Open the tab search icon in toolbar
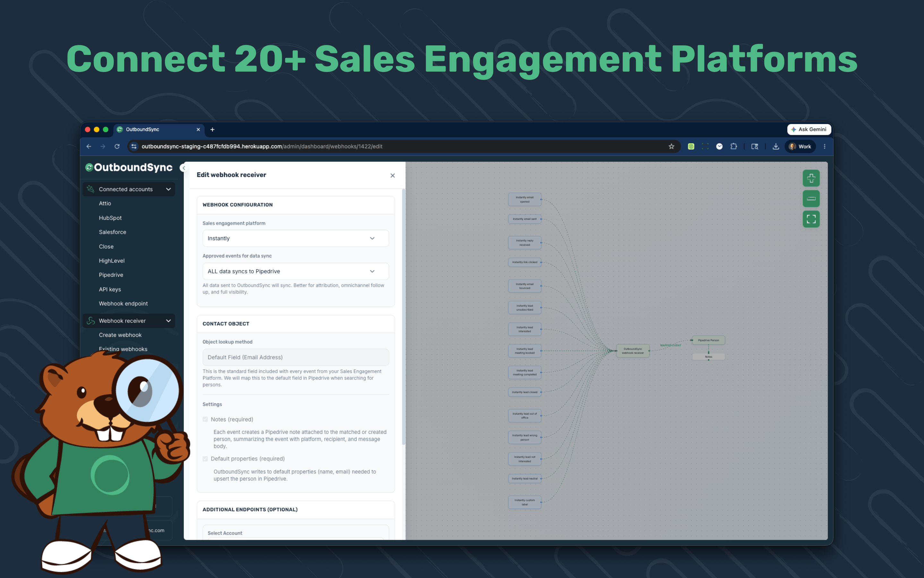This screenshot has height=578, width=924. tap(755, 146)
